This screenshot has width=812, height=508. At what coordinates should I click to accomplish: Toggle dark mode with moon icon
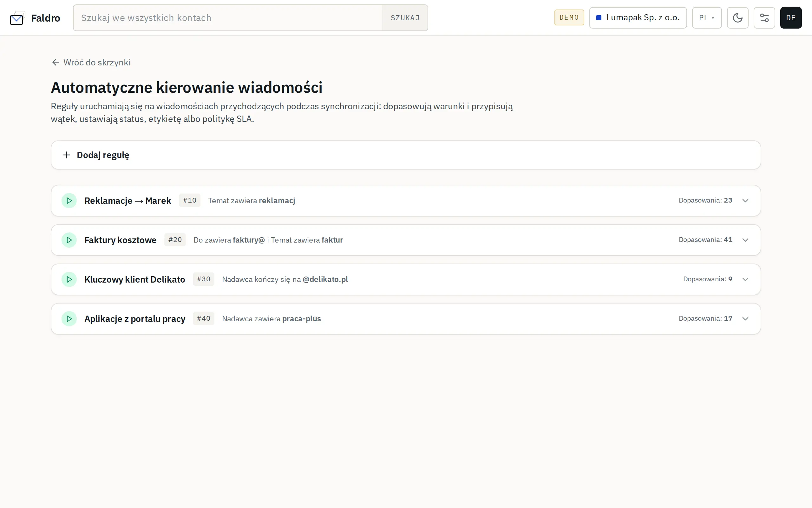point(737,18)
